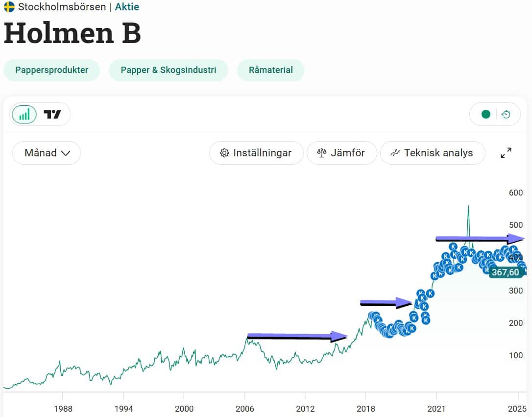Click the K marker near 300 level

click(430, 293)
